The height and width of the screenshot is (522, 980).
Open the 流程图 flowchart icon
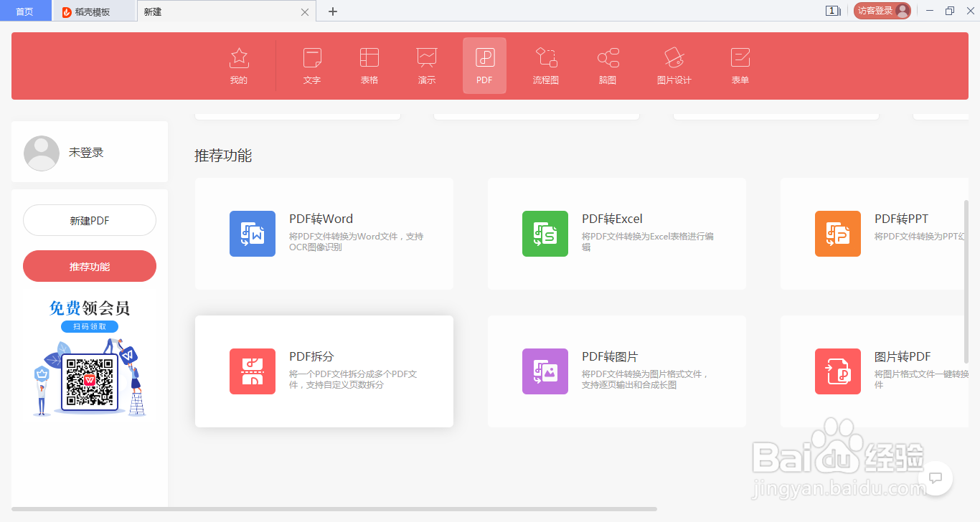coord(545,65)
